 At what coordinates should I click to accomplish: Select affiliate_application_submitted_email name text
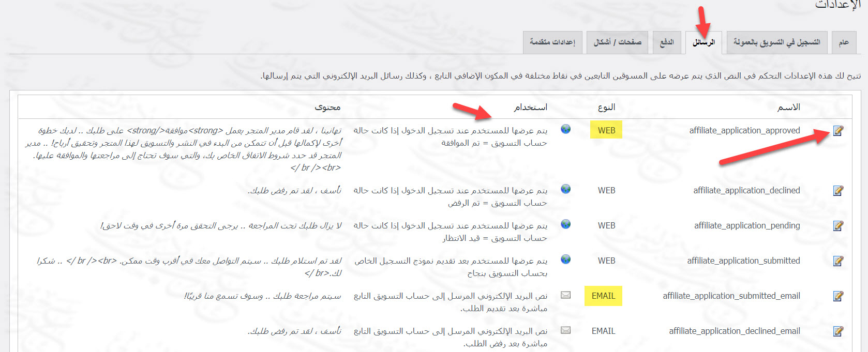tap(731, 296)
